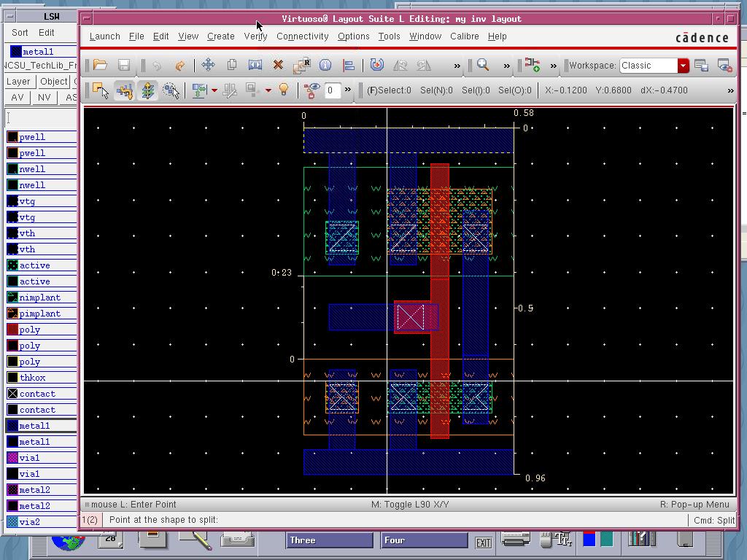Expand chevron beside the level 0 field
This screenshot has height=560, width=747.
(x=348, y=89)
